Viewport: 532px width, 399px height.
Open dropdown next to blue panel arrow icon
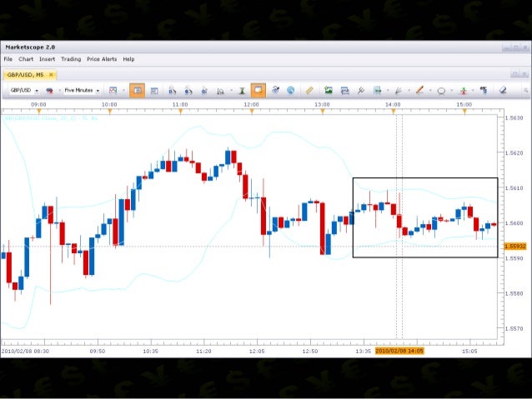pos(388,91)
